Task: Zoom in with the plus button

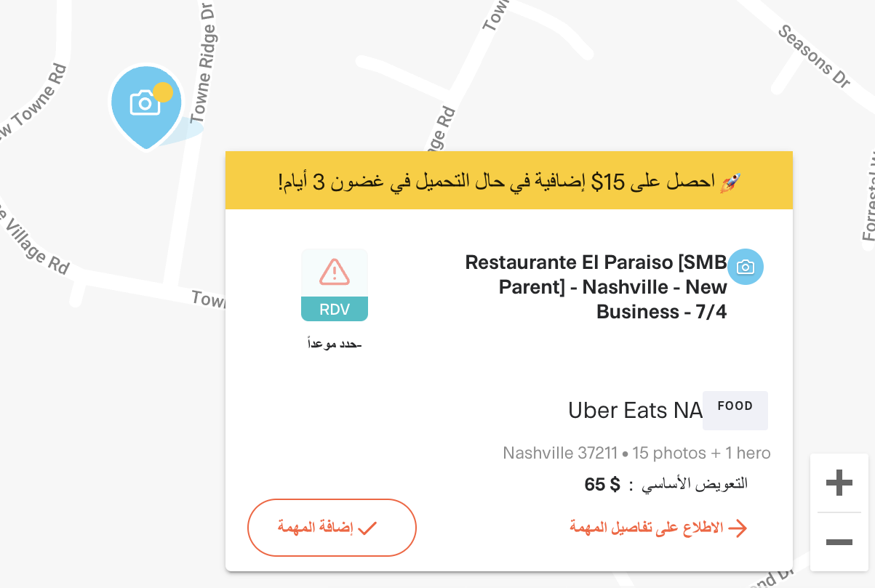Action: [839, 483]
